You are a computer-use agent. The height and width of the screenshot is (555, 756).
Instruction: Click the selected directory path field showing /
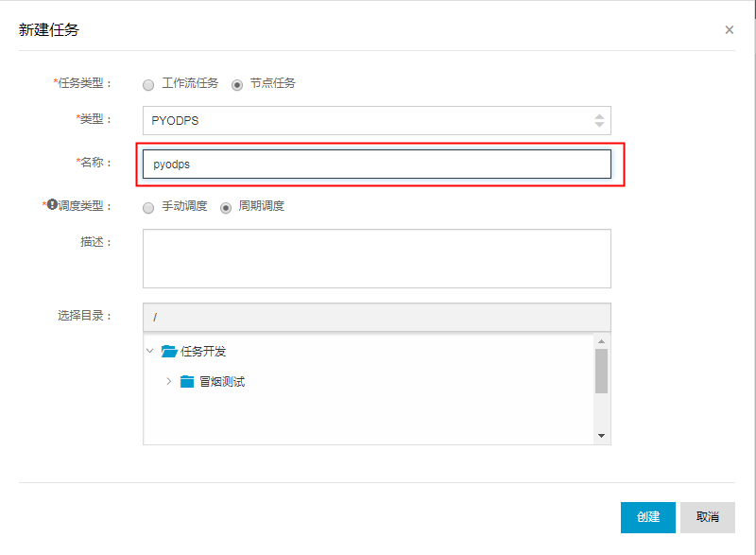378,317
